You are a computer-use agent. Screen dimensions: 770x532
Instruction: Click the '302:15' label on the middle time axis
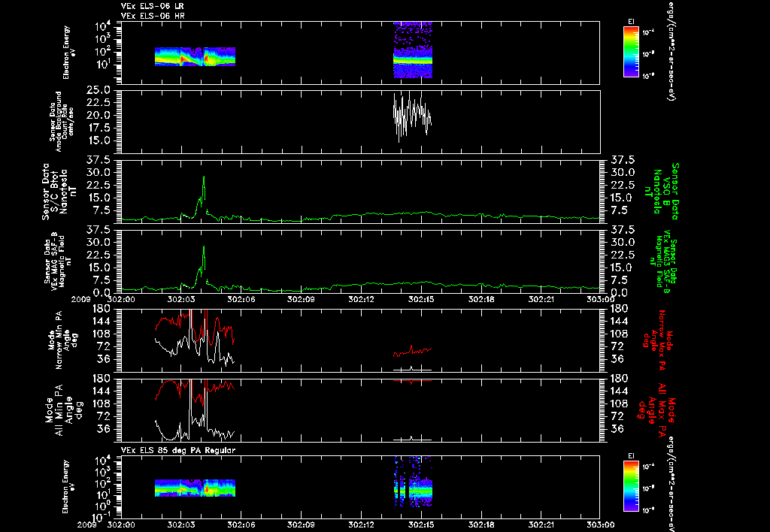click(421, 299)
